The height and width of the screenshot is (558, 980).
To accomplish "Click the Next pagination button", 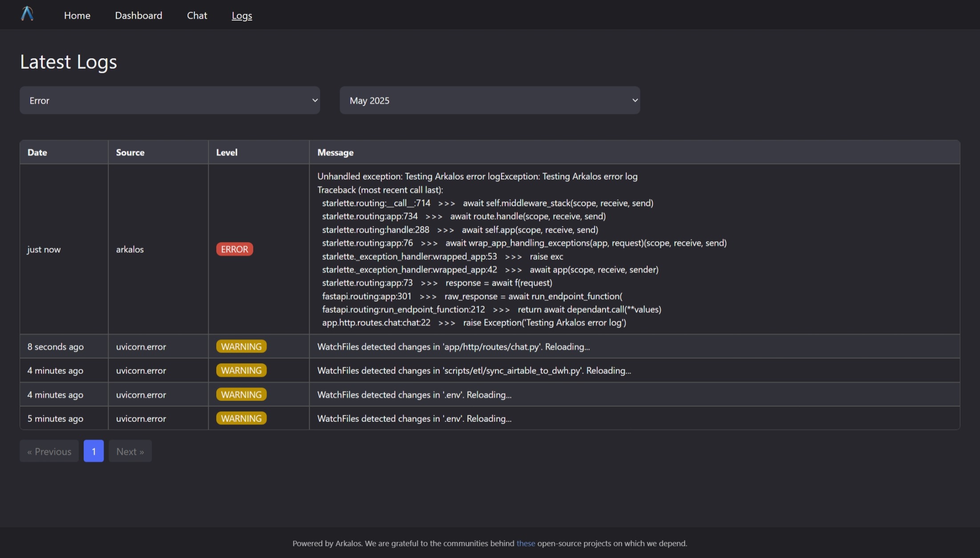I will [x=130, y=451].
